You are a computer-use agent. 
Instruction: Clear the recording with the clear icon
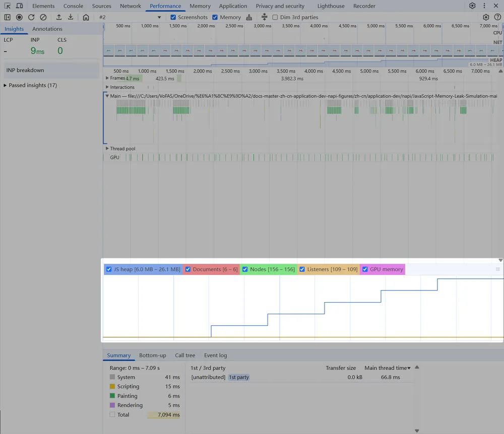point(43,17)
